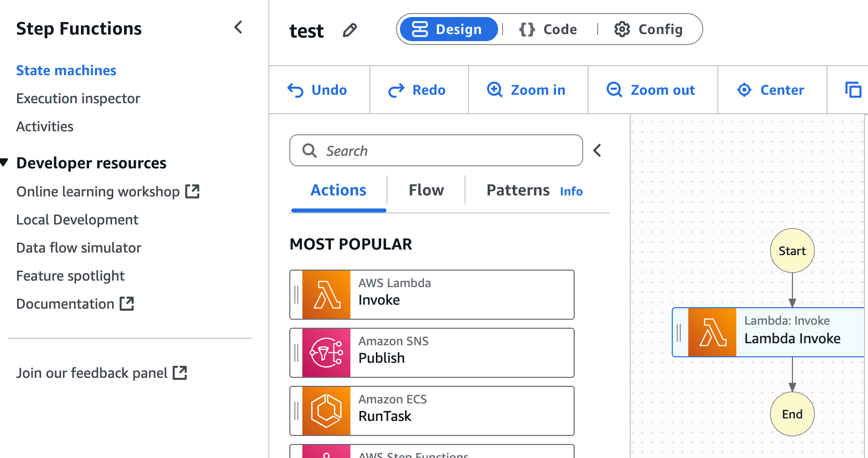The width and height of the screenshot is (868, 458).
Task: Open the Flow tab
Action: pyautogui.click(x=426, y=190)
